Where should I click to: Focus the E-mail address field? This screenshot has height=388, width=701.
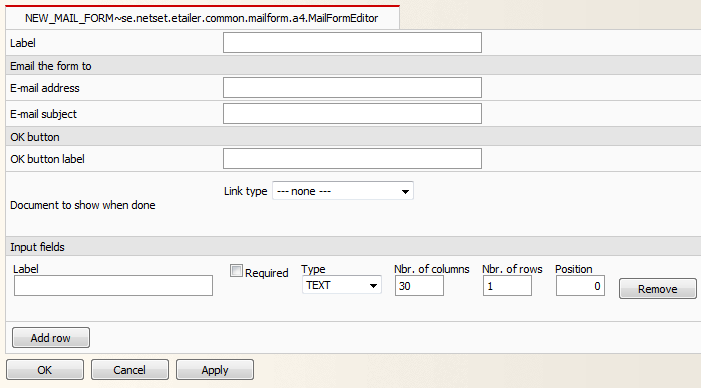coord(352,88)
